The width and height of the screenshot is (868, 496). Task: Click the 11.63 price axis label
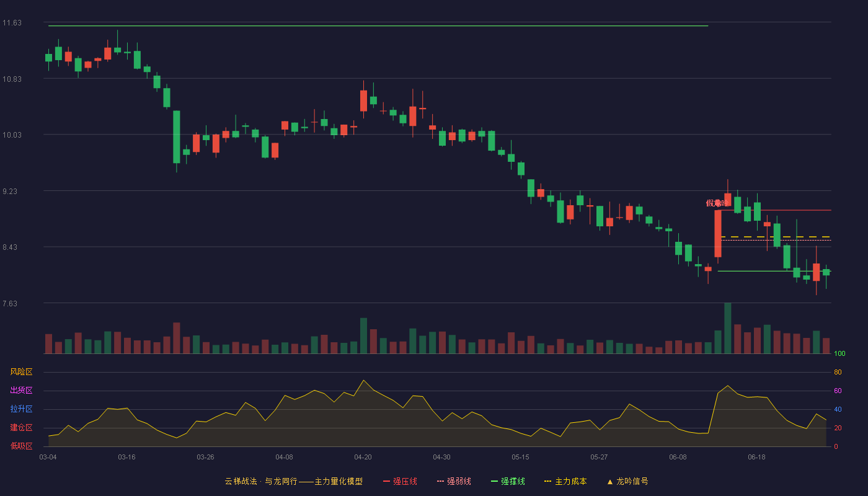[x=12, y=23]
